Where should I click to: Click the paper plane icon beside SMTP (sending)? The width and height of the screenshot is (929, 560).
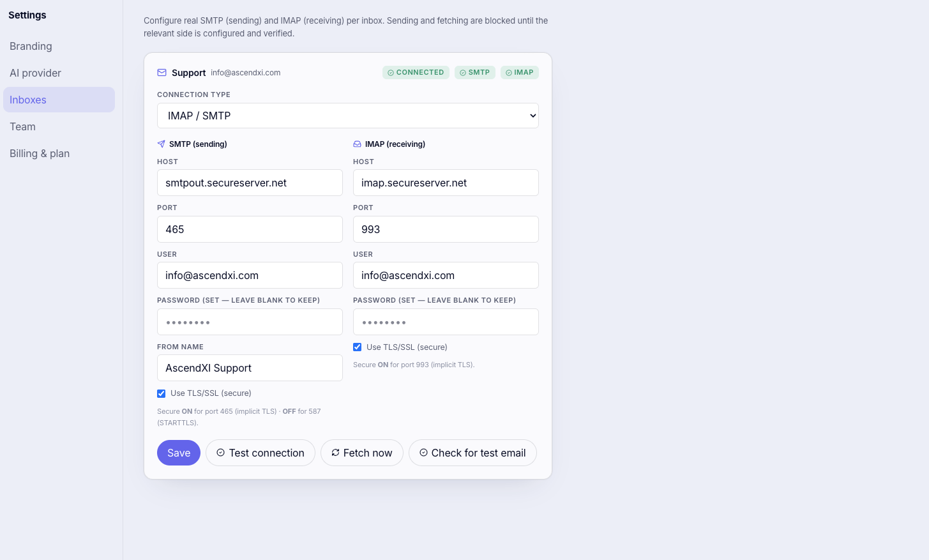pos(161,144)
